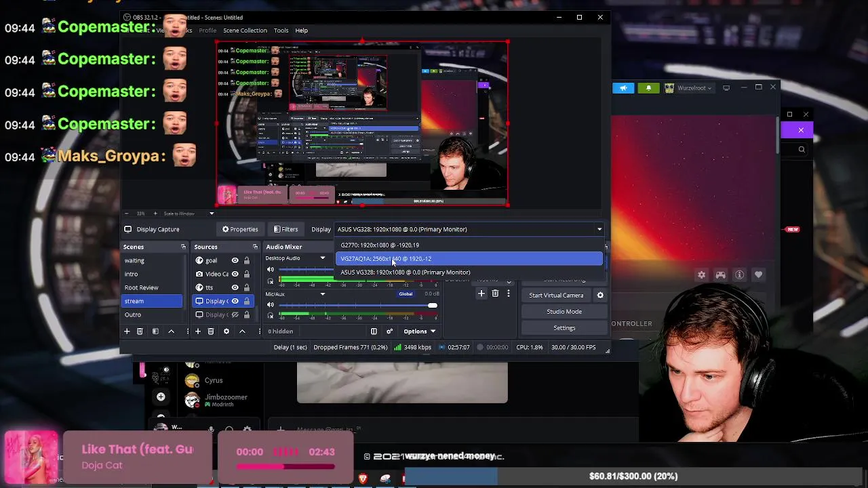Open advanced audio properties gears icon

(x=389, y=331)
